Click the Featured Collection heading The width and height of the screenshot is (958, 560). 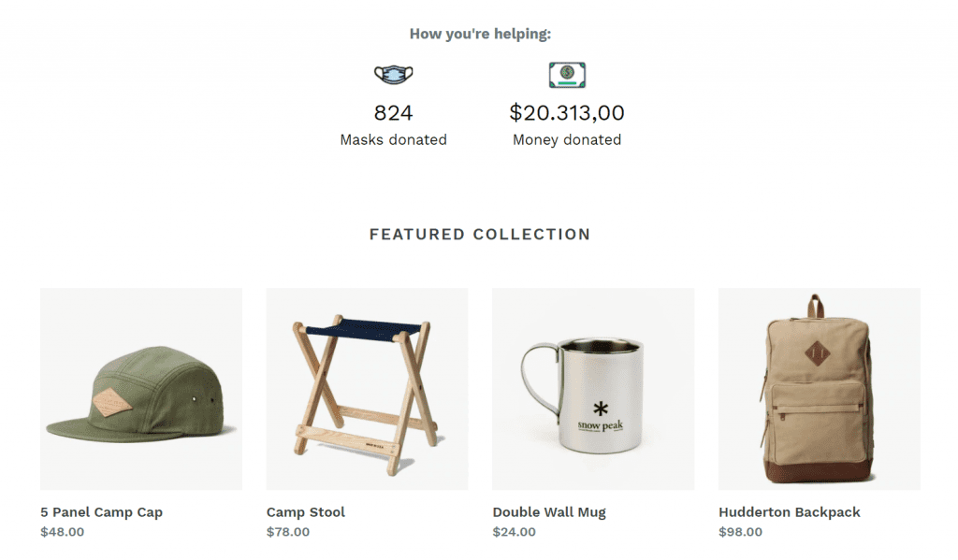point(479,235)
